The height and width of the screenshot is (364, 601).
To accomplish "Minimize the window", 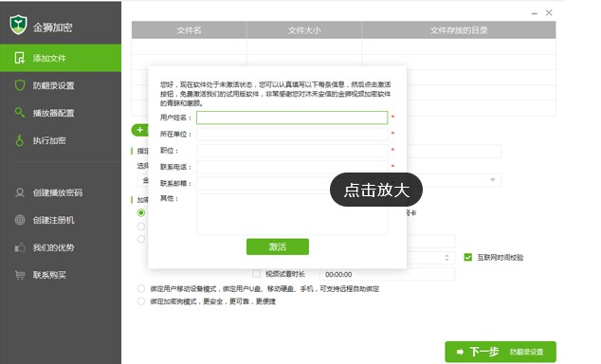I will click(535, 13).
